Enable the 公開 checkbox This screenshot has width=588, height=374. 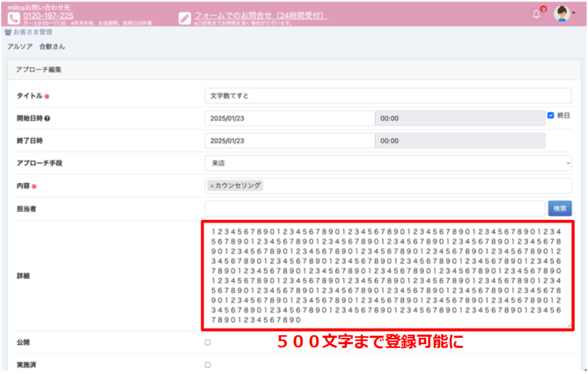208,342
